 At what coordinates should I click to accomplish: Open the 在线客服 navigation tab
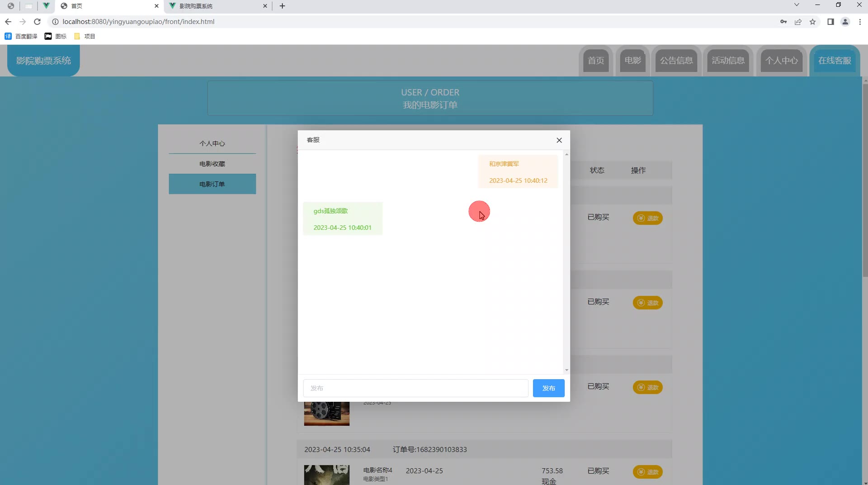pyautogui.click(x=835, y=61)
